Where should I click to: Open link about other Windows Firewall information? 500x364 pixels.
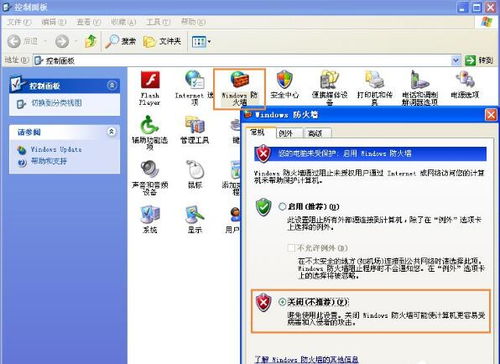click(306, 359)
